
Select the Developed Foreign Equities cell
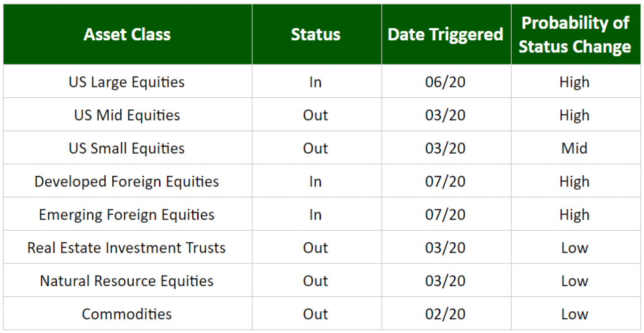127,181
